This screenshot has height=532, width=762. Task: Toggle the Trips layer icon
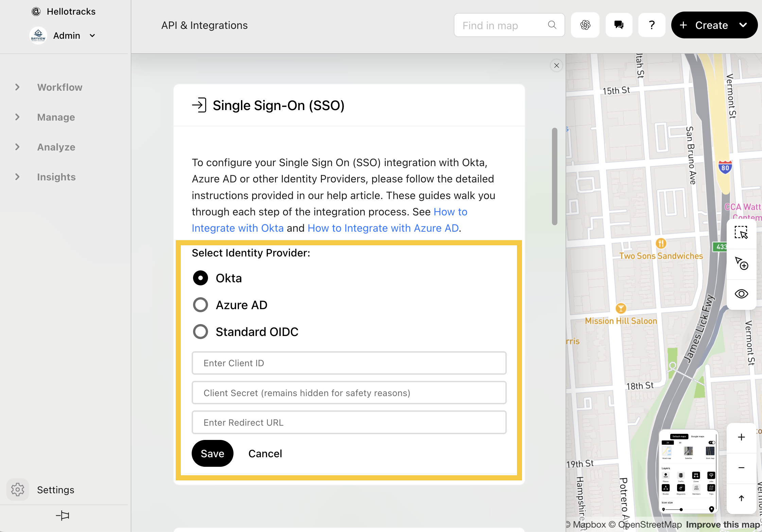pos(711,488)
